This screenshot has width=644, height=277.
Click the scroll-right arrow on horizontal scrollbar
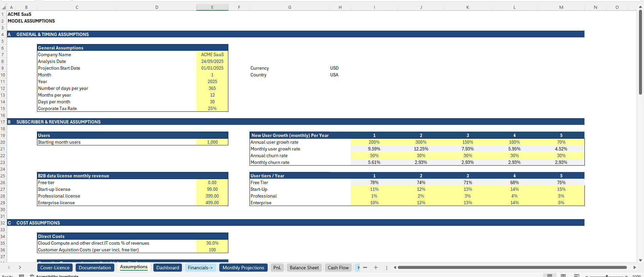(x=635, y=268)
